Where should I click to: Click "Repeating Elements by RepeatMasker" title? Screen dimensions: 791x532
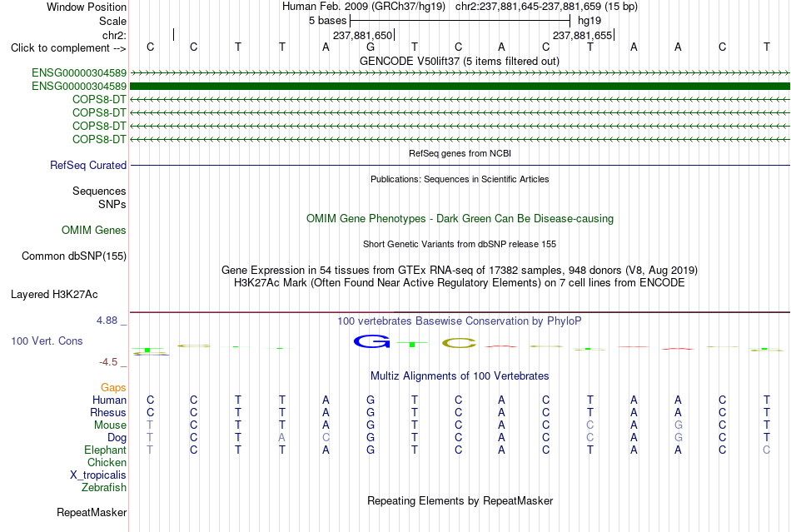tap(460, 500)
